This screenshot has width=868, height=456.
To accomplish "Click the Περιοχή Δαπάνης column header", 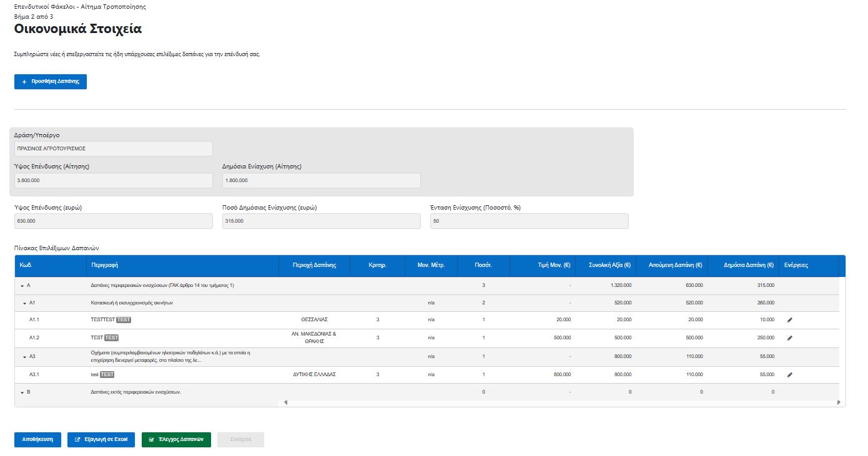I will pyautogui.click(x=314, y=265).
